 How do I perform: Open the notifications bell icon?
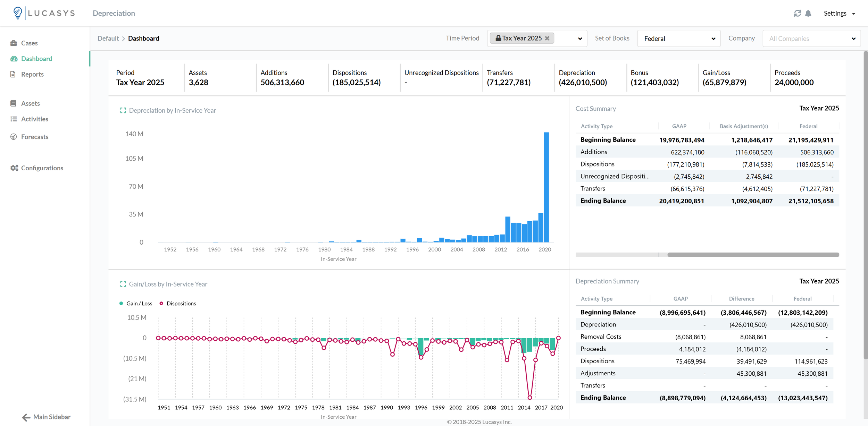click(808, 13)
